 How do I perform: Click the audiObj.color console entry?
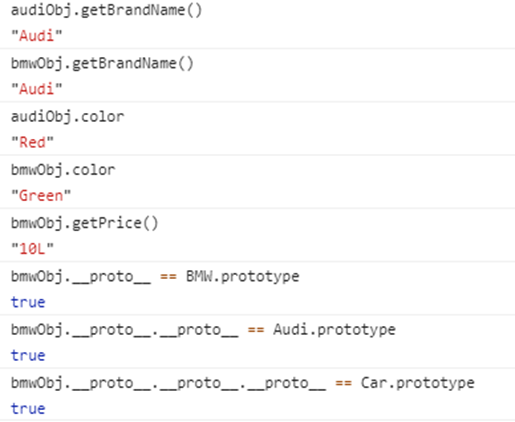(68, 117)
